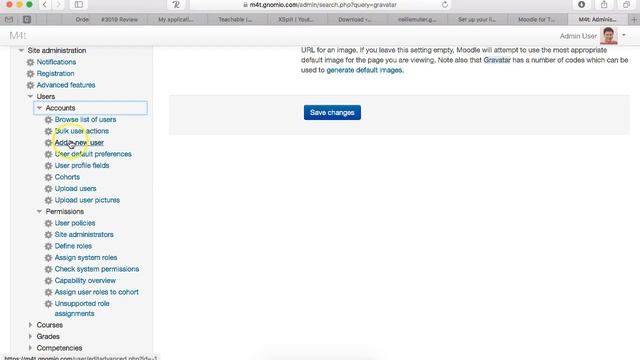Switch to the Teachable browser tab
The image size is (640, 360).
(235, 19)
